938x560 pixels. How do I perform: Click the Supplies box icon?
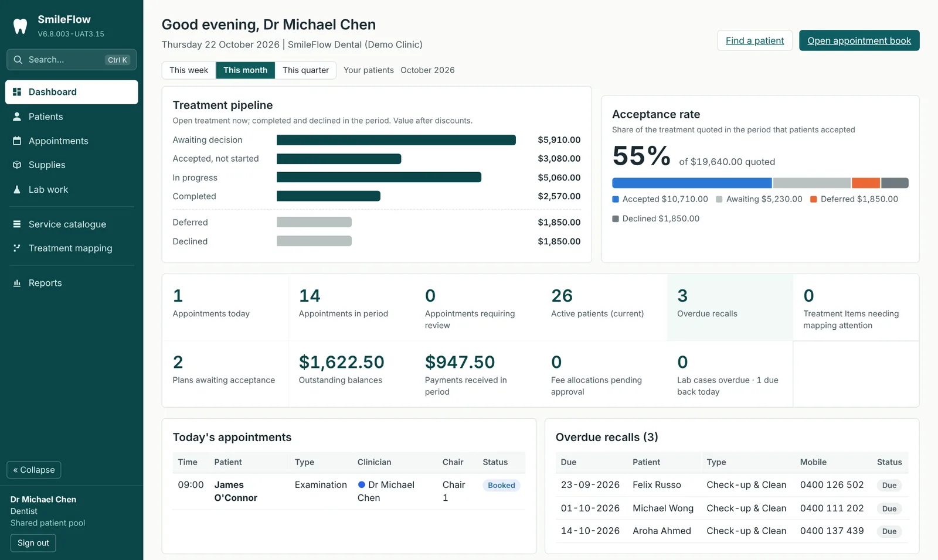tap(17, 165)
